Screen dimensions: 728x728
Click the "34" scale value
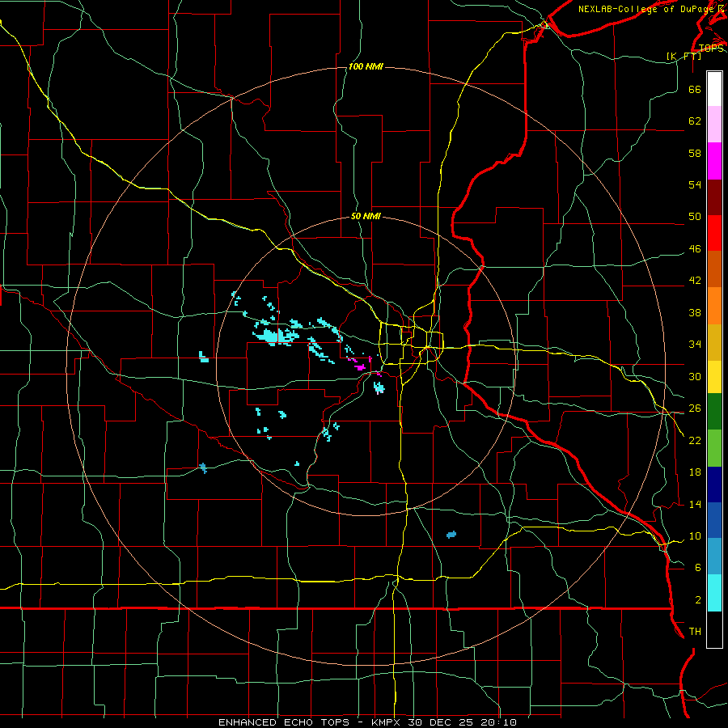pos(695,345)
